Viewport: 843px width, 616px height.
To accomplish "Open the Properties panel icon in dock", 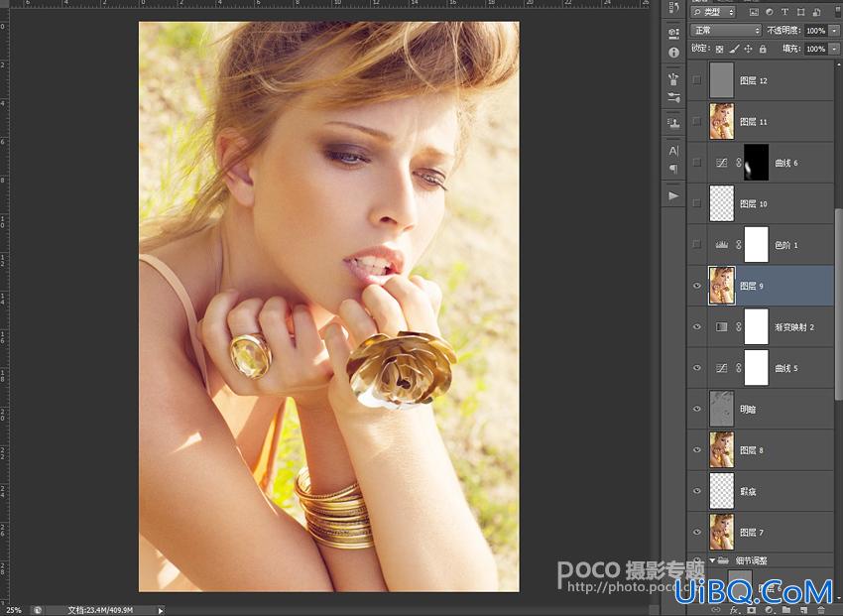I will 673,34.
